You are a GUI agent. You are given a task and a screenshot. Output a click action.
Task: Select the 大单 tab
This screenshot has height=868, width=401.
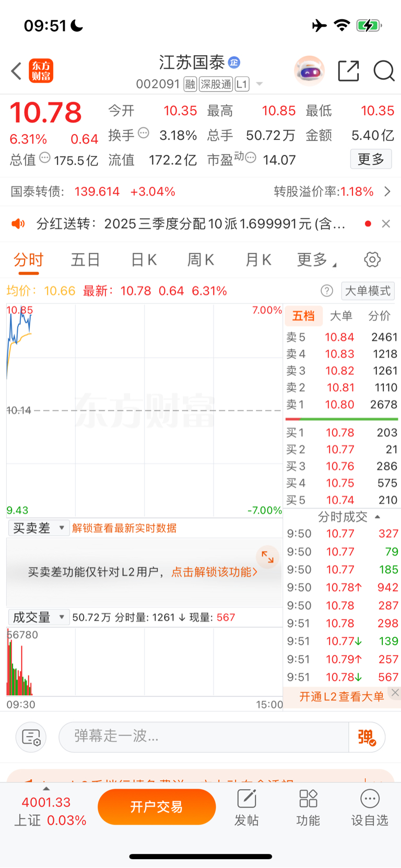pos(341,316)
